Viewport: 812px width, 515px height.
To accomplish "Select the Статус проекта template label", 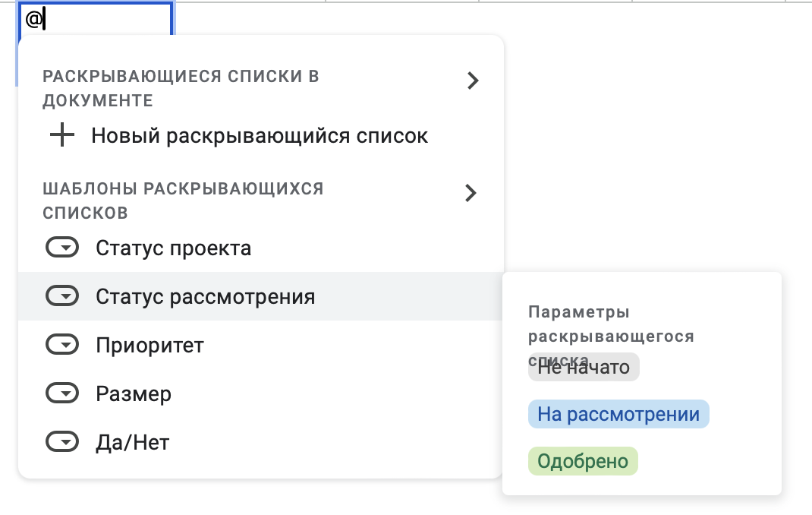I will pos(173,248).
